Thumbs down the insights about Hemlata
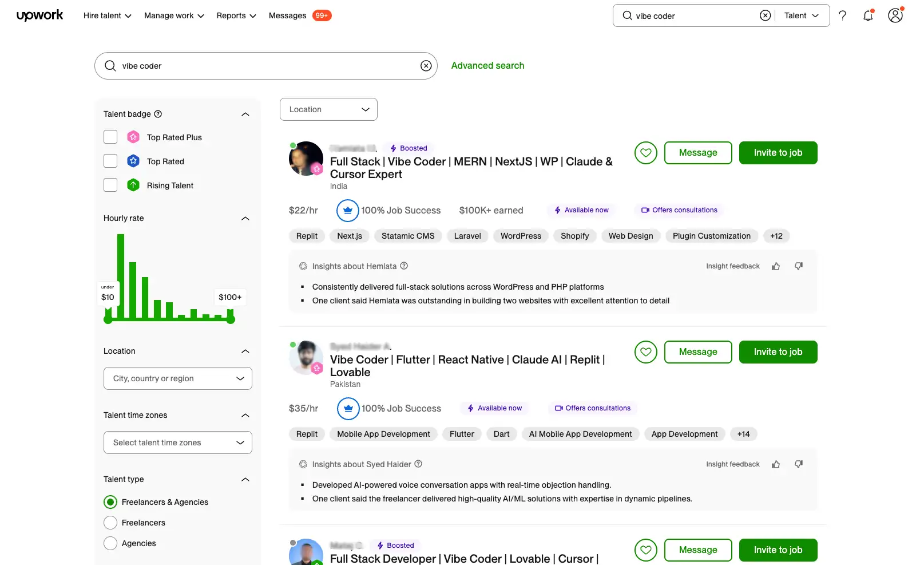 point(798,266)
